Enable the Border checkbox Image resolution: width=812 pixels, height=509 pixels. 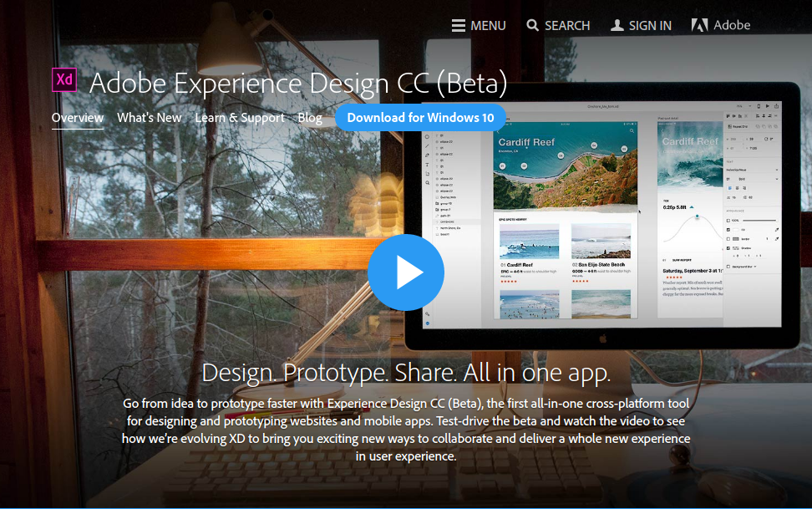click(728, 239)
